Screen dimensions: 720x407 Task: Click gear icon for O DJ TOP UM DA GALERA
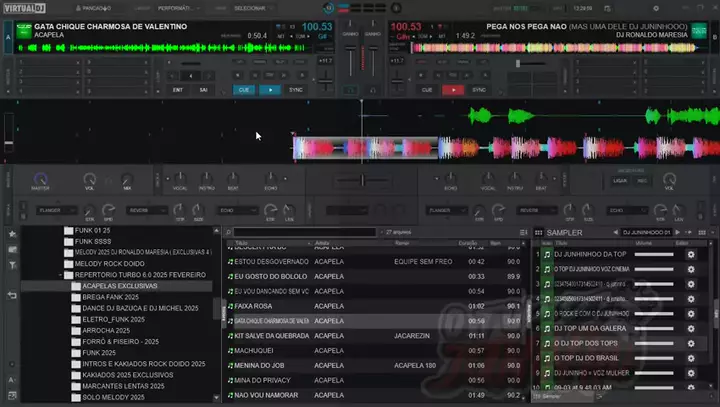pyautogui.click(x=690, y=327)
